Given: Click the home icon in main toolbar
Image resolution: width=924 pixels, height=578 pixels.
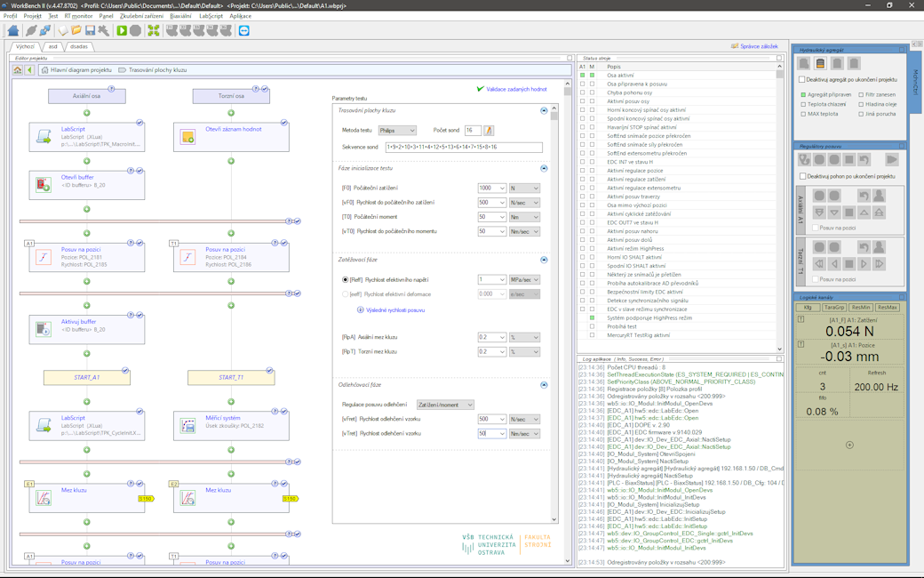Looking at the screenshot, I should (13, 30).
